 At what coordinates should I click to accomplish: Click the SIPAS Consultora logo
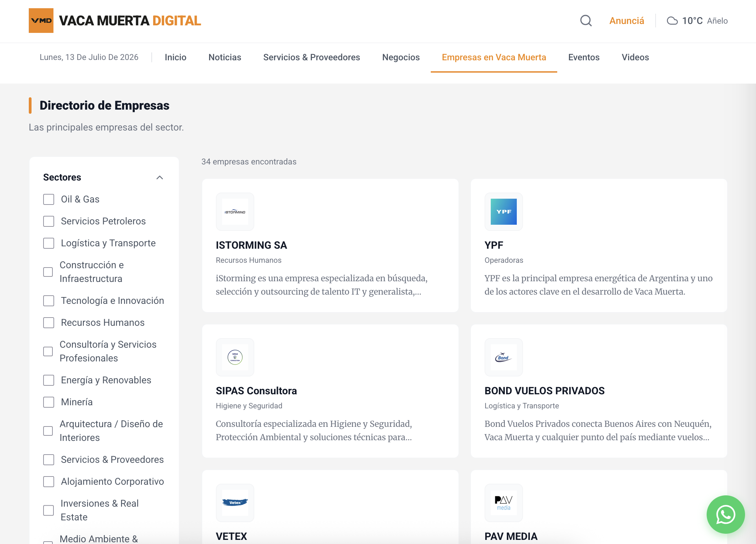[235, 357]
